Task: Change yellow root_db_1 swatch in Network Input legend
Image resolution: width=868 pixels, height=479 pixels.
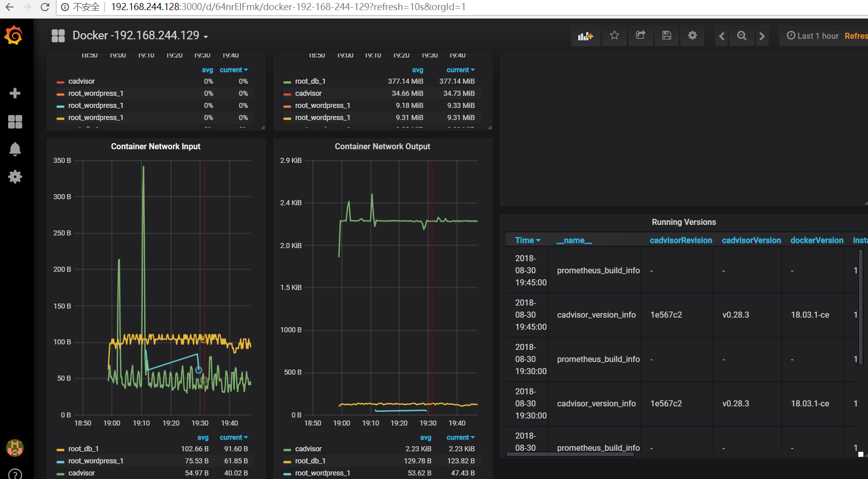Action: [x=60, y=449]
